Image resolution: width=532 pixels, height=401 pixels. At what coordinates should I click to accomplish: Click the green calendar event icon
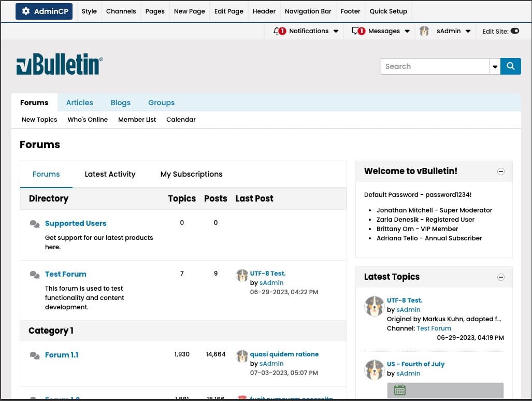(x=399, y=390)
